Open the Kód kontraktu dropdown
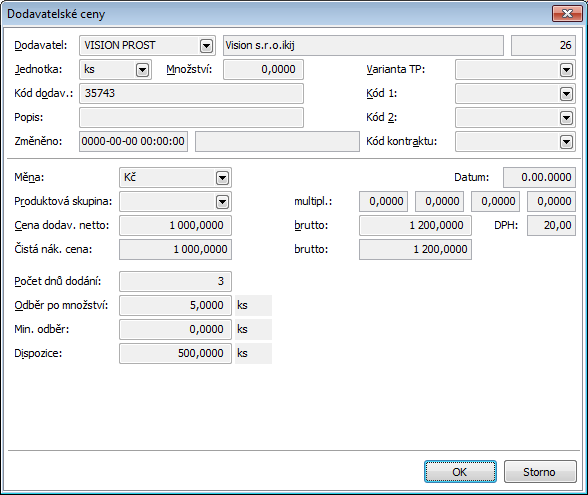 click(x=566, y=142)
